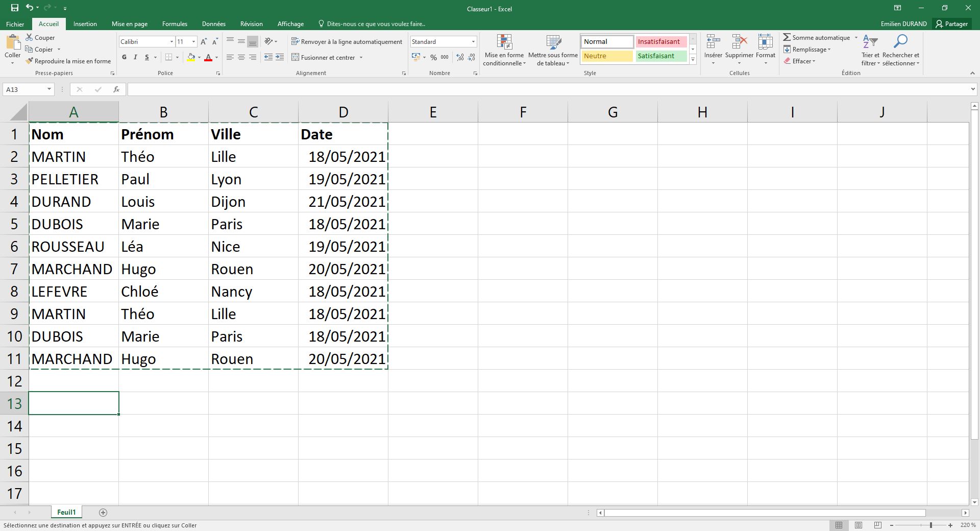This screenshot has height=531, width=980.
Task: Open Trier et filtrer tool
Action: point(870,51)
